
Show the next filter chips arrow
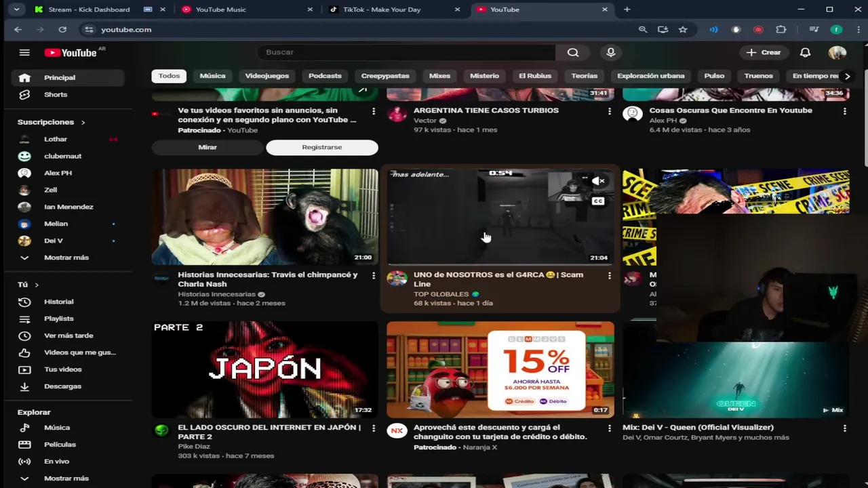coord(846,76)
